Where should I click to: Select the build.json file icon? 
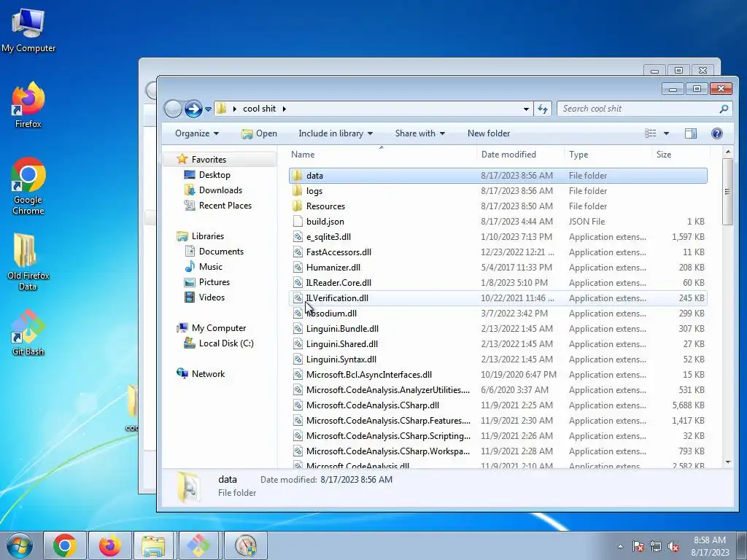click(x=298, y=222)
